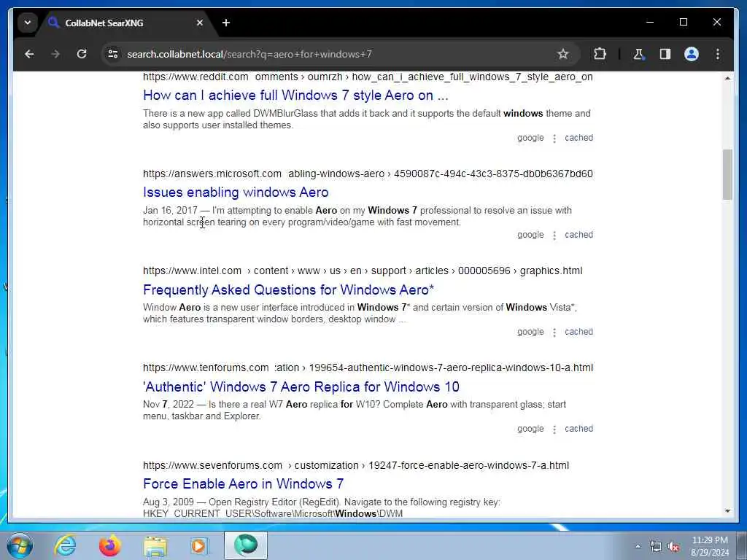Reload the search results page
The width and height of the screenshot is (747, 560).
pyautogui.click(x=82, y=54)
